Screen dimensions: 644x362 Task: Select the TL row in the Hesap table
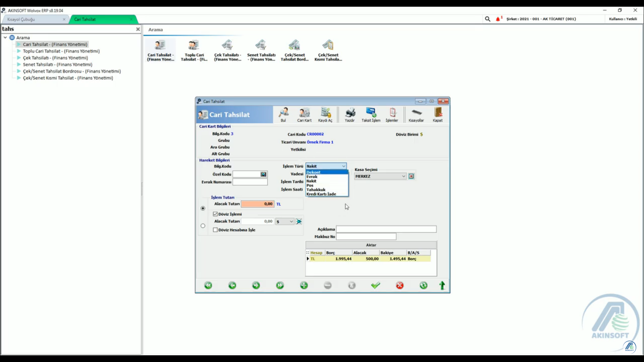pyautogui.click(x=368, y=259)
